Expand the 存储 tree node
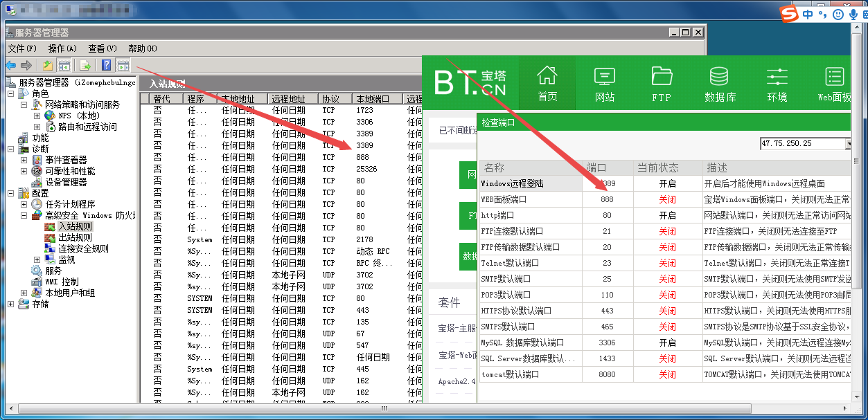The height and width of the screenshot is (420, 868). pyautogui.click(x=11, y=304)
